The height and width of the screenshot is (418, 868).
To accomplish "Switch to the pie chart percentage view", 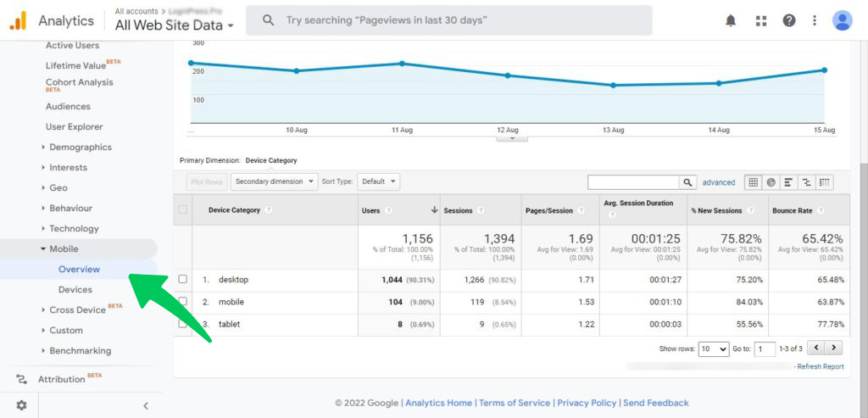I will tap(771, 182).
